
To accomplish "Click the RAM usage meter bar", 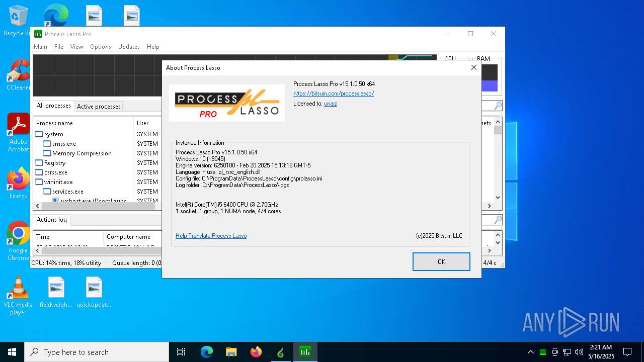I will pyautogui.click(x=490, y=78).
